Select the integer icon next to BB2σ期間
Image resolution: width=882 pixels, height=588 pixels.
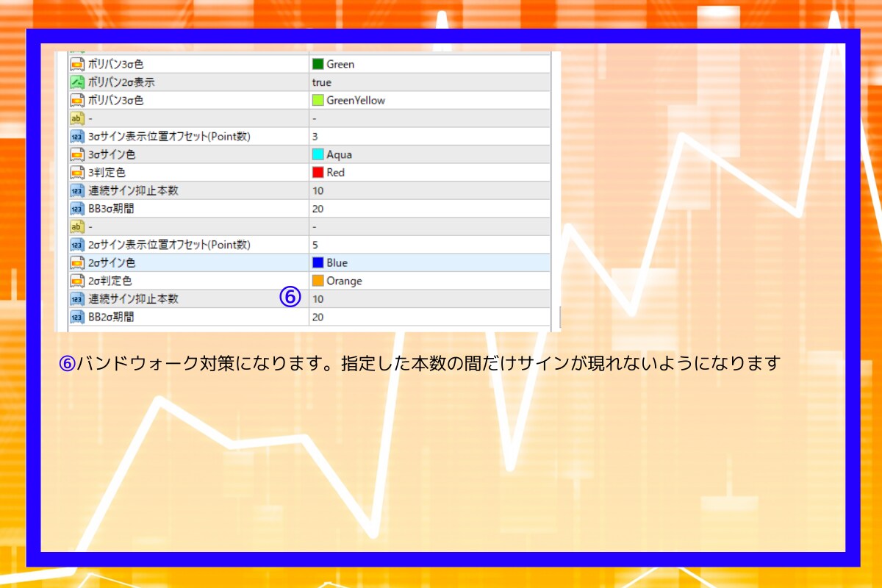(x=76, y=317)
